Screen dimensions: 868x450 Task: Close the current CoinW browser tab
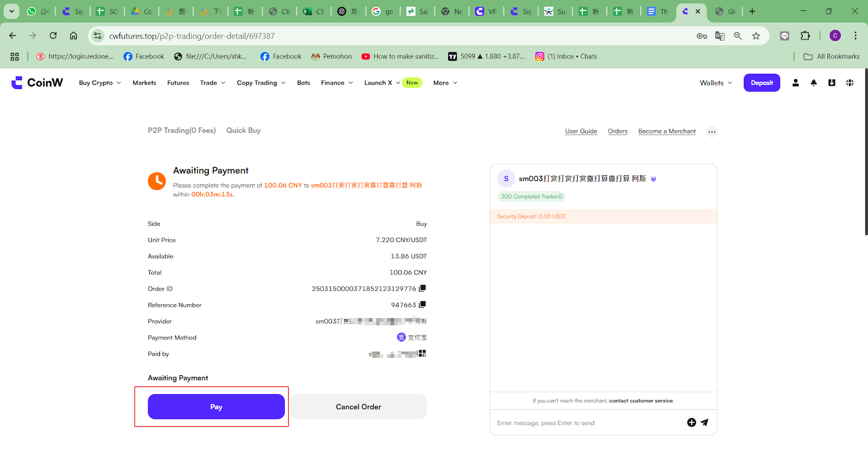698,11
